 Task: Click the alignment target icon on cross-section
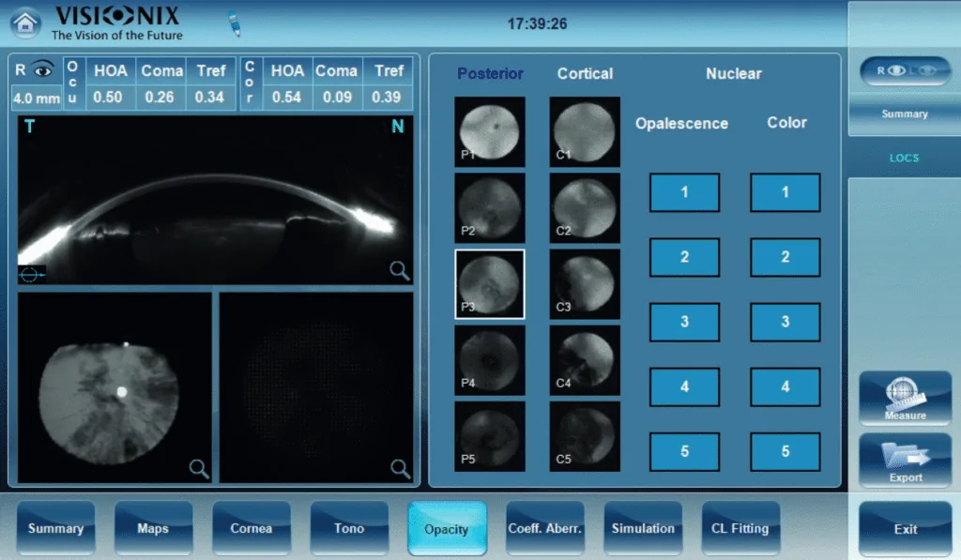click(x=31, y=274)
